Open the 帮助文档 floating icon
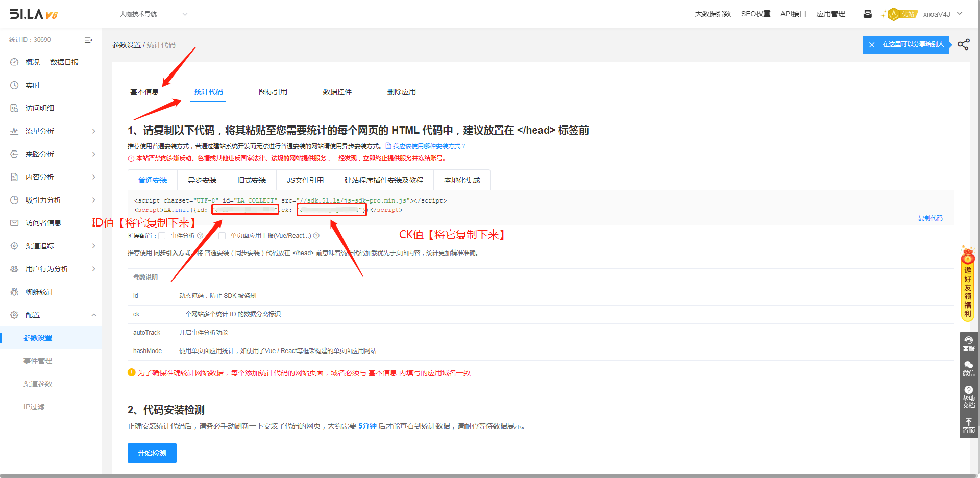980x478 pixels. [968, 397]
